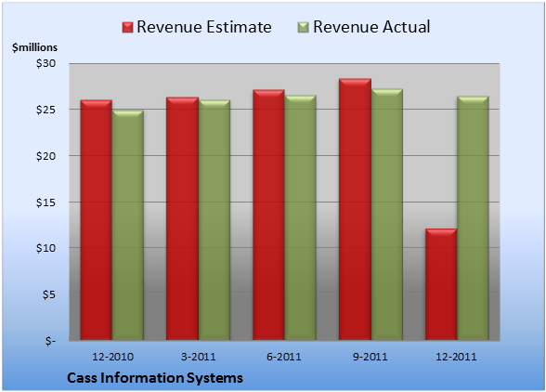Click the '6-2011' x-axis label
The height and width of the screenshot is (392, 546).
click(x=284, y=357)
